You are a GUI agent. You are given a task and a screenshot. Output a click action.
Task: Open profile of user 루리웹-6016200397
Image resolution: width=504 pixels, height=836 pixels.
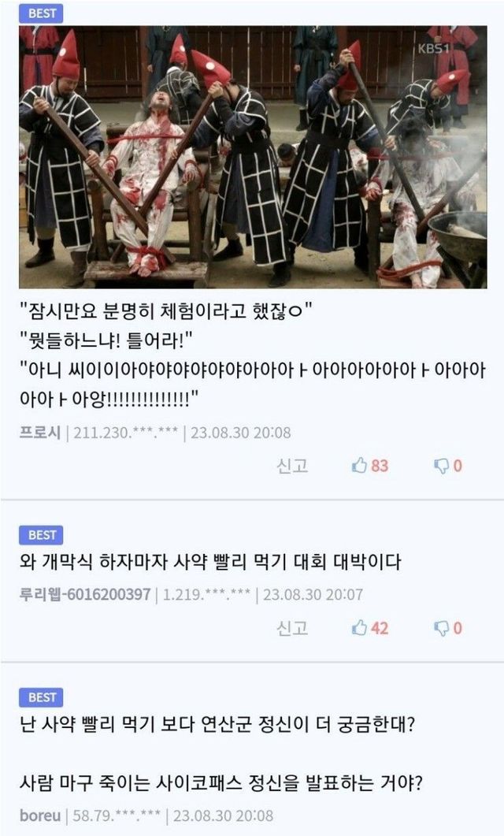point(85,594)
